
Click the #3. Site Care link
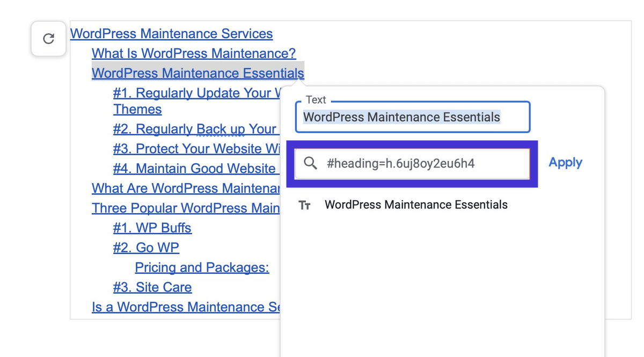click(x=152, y=287)
